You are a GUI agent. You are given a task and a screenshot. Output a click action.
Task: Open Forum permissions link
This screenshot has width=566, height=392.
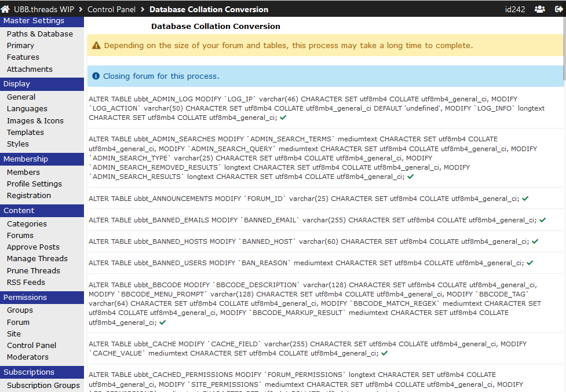pyautogui.click(x=18, y=322)
